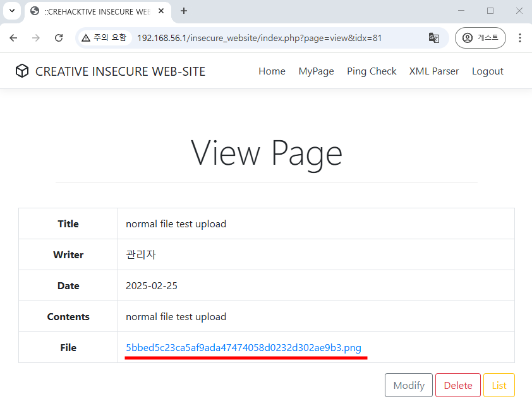The width and height of the screenshot is (532, 411).
Task: Maximize the browser window
Action: 490,11
